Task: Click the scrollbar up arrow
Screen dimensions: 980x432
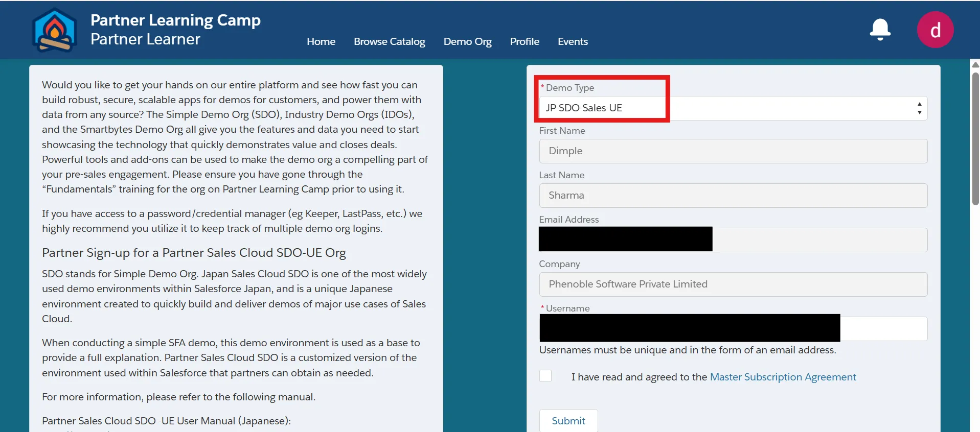Action: [x=975, y=65]
